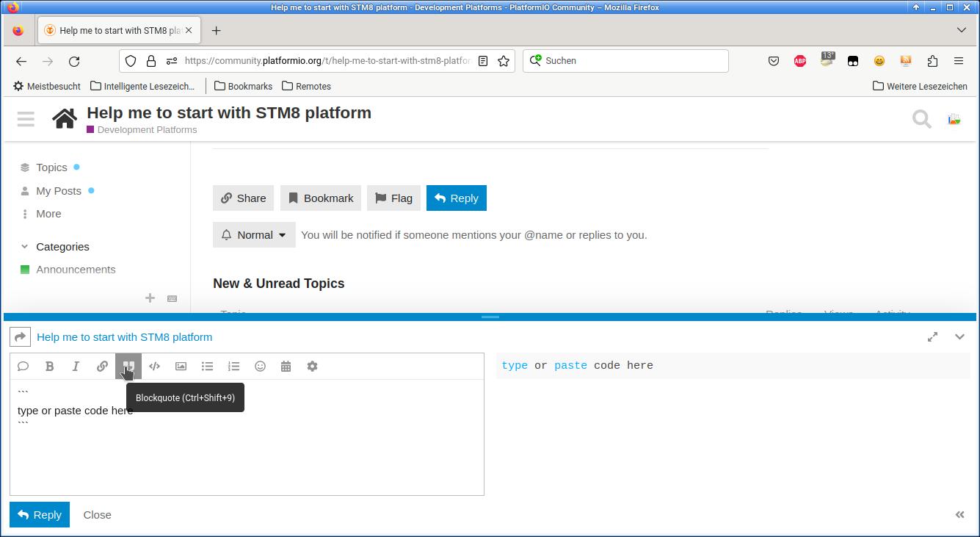The height and width of the screenshot is (537, 980).
Task: Click the Suchen search box
Action: [x=625, y=61]
